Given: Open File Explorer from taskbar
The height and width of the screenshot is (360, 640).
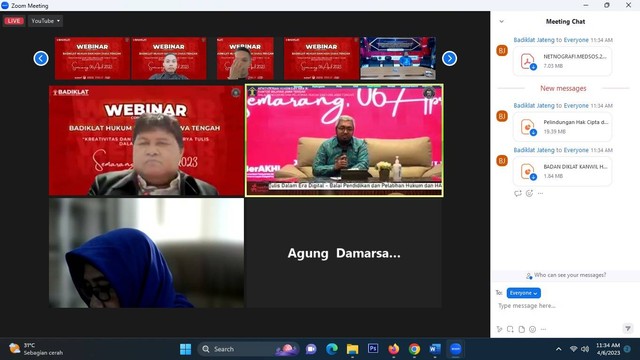Looking at the screenshot, I should tap(352, 349).
